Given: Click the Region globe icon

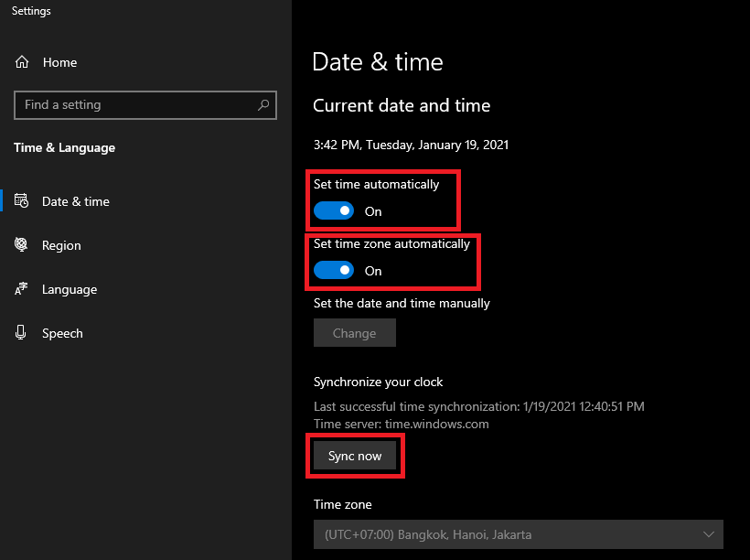Looking at the screenshot, I should click(x=22, y=245).
